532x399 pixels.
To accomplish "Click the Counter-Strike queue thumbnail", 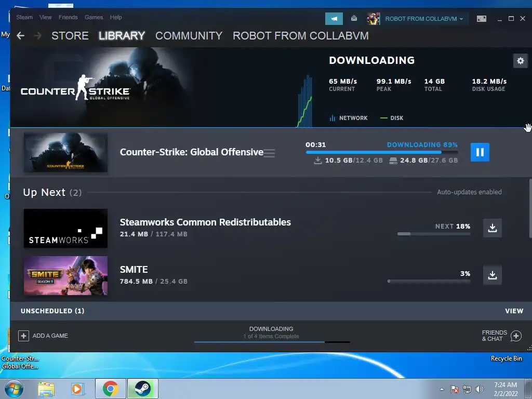I will point(65,153).
